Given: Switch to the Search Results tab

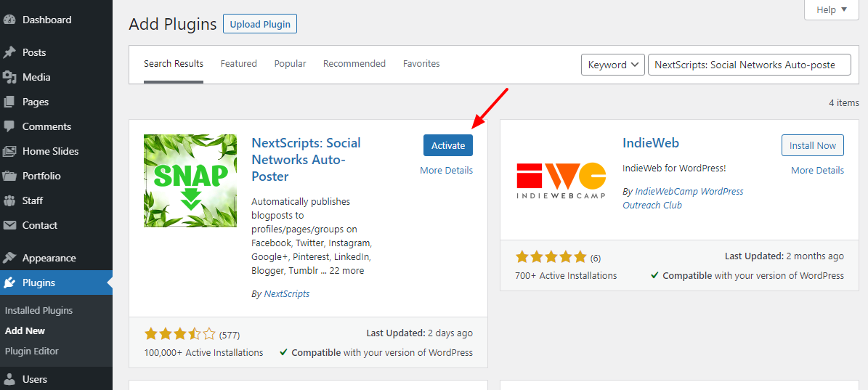Looking at the screenshot, I should (x=174, y=64).
